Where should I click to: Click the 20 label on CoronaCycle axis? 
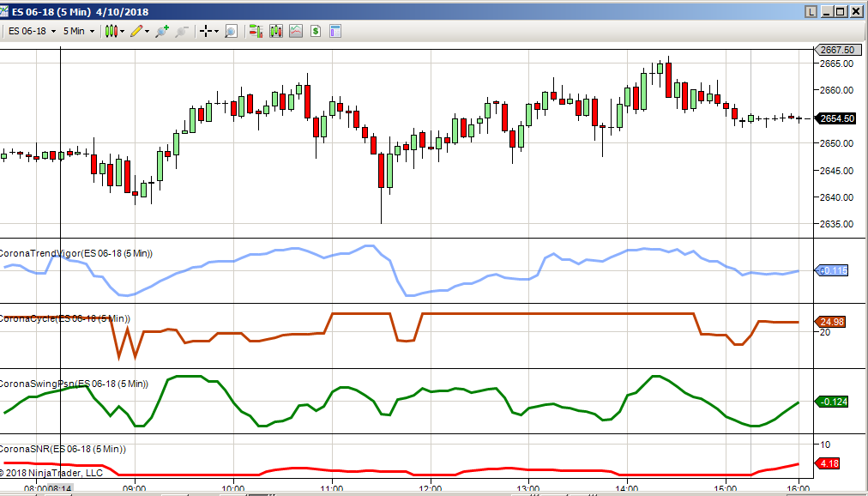[825, 332]
